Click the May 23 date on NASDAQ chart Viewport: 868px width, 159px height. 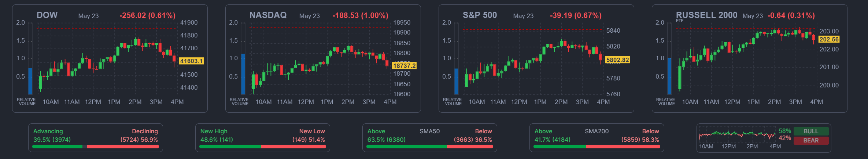click(x=309, y=16)
